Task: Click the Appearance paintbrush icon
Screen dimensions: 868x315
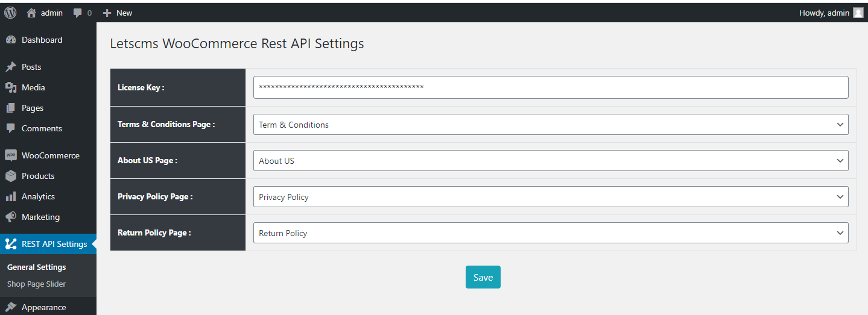Action: click(10, 307)
